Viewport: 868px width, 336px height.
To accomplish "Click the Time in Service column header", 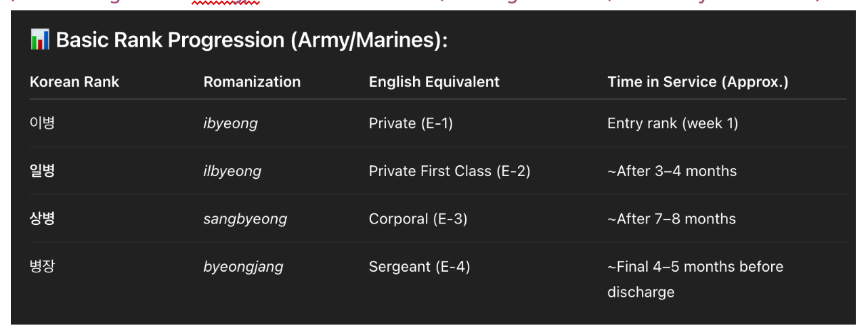I will coord(697,82).
